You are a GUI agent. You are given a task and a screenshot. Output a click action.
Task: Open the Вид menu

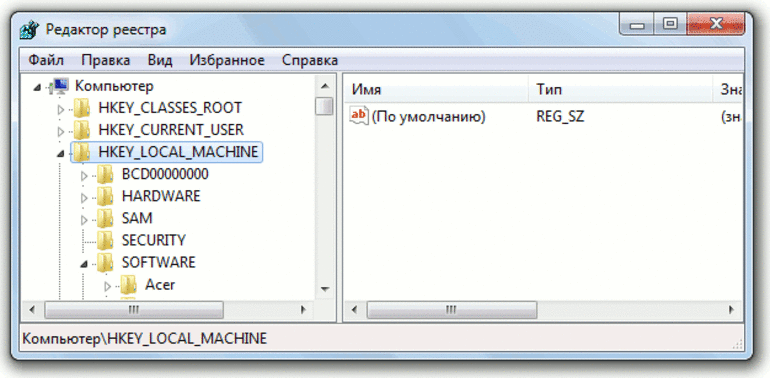click(160, 60)
